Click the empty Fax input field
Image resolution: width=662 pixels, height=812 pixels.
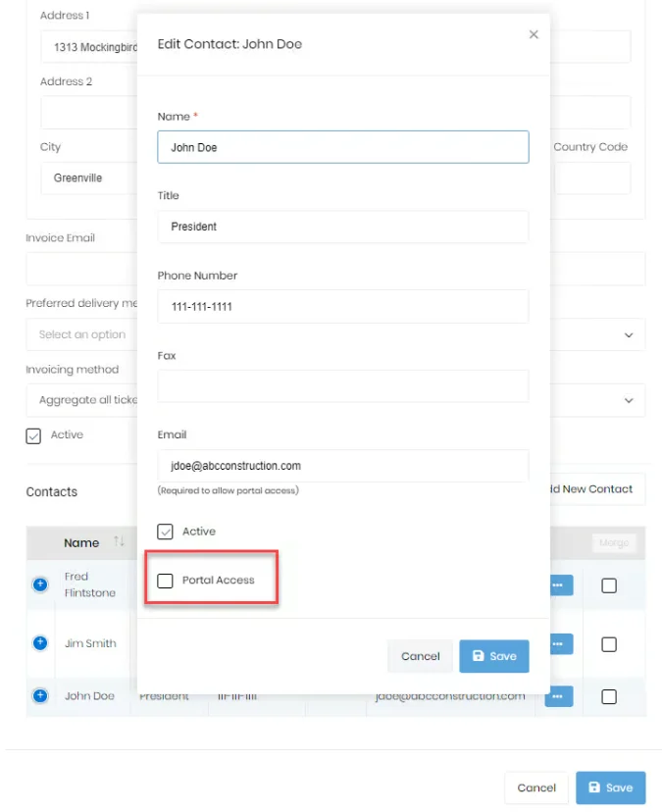pos(343,385)
